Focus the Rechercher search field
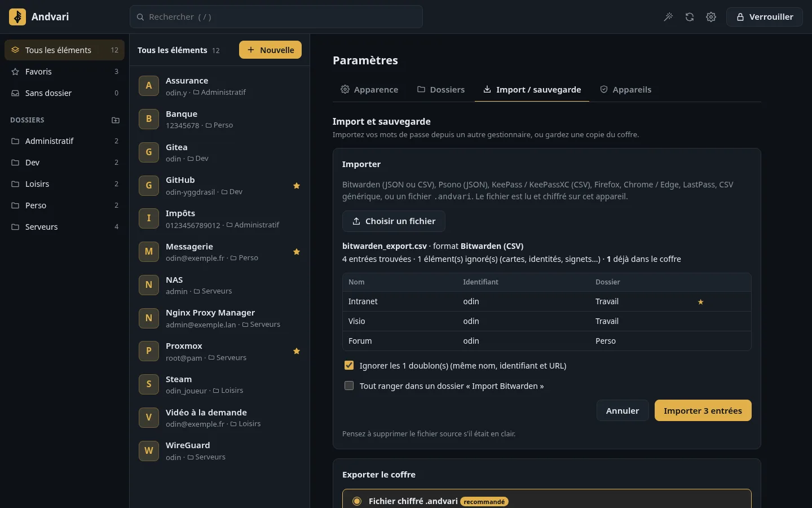Image resolution: width=812 pixels, height=508 pixels. coord(276,17)
